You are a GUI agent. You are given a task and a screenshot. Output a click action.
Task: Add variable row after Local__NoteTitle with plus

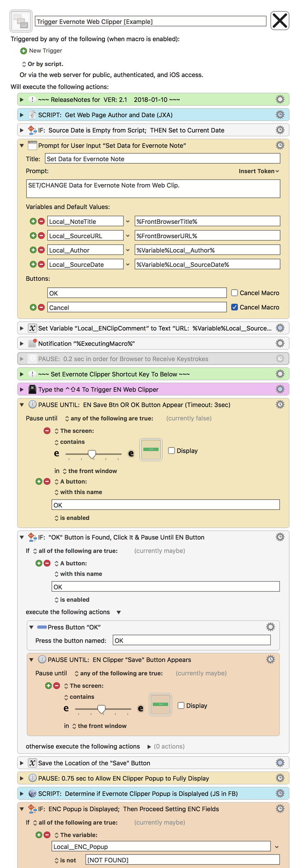[33, 221]
